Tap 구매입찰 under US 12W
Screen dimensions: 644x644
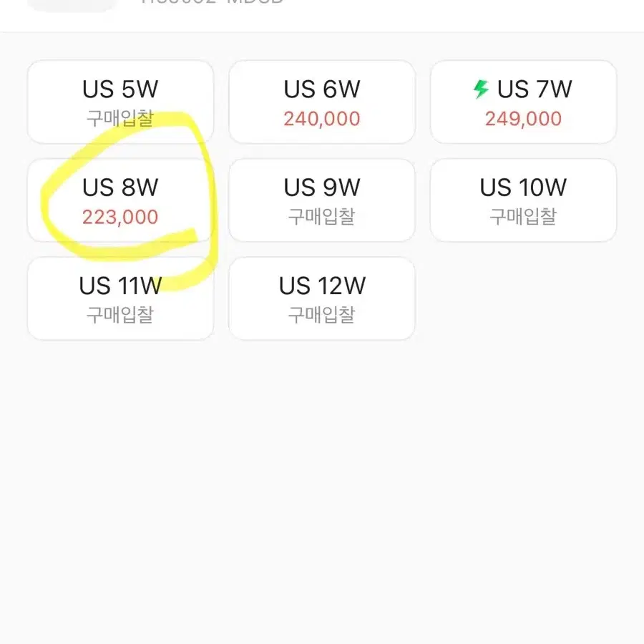tap(322, 315)
